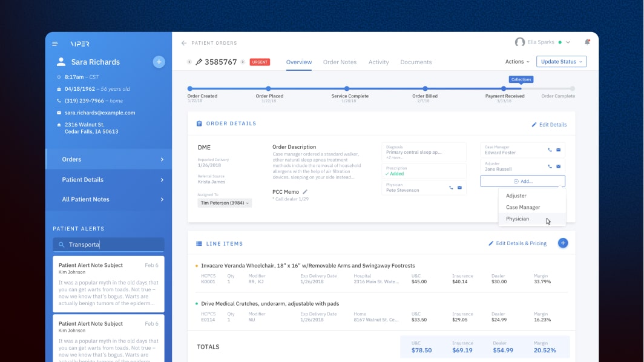
Task: Click the patient phone number
Action: (x=84, y=100)
